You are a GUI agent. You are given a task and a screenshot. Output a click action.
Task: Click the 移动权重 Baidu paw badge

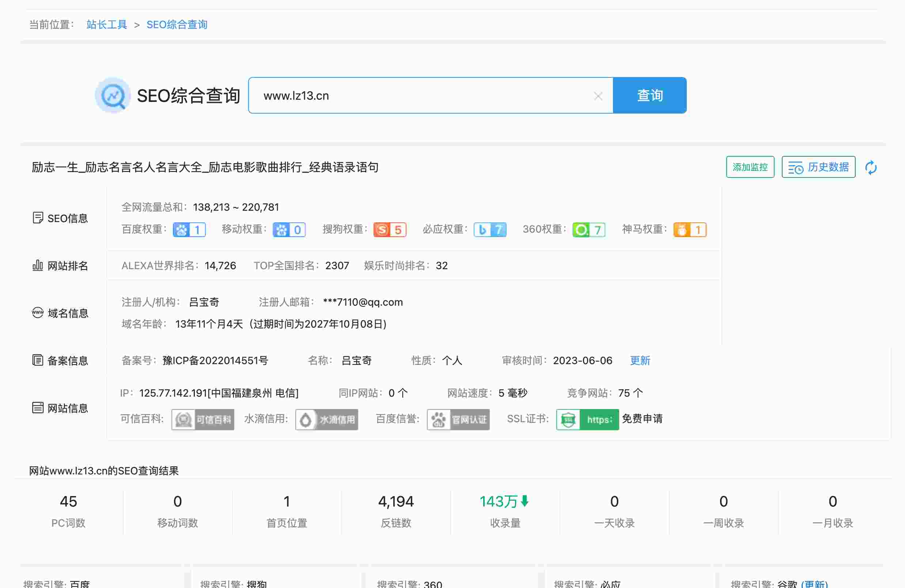pos(289,230)
